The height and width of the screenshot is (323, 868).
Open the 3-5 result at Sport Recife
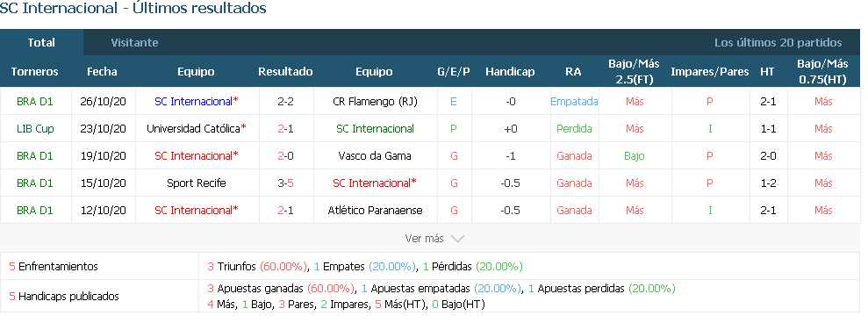(x=285, y=183)
